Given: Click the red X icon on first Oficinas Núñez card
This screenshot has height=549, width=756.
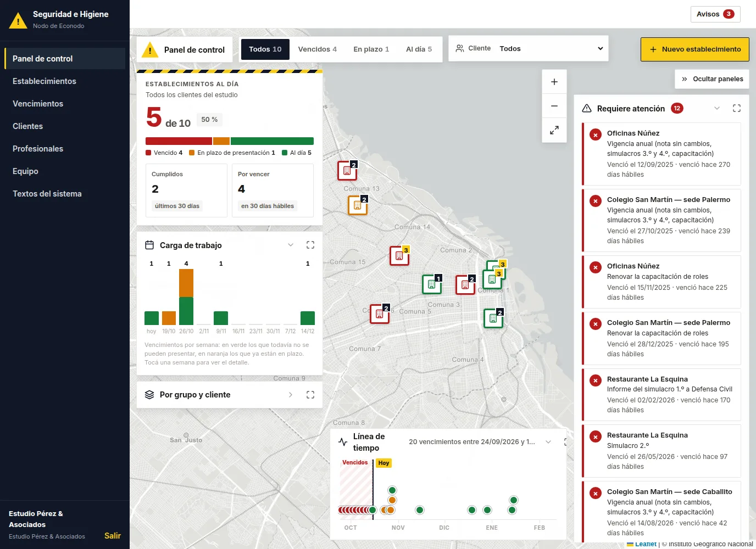Looking at the screenshot, I should click(x=596, y=135).
